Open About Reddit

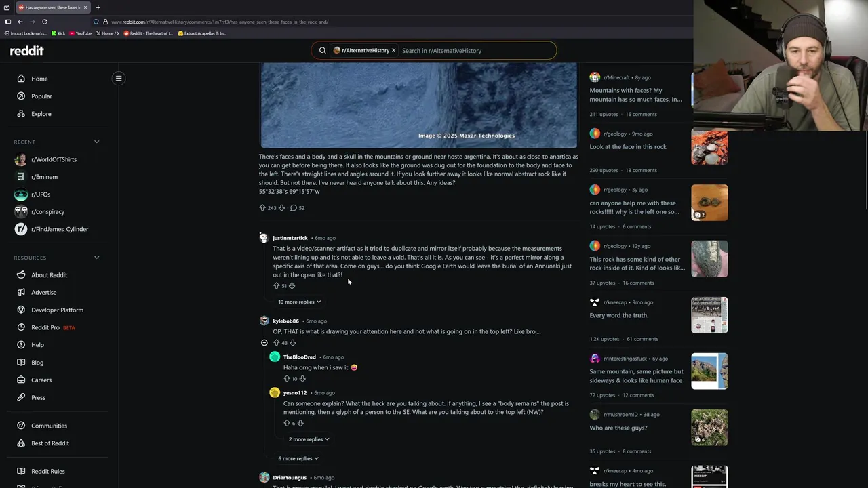click(x=49, y=275)
